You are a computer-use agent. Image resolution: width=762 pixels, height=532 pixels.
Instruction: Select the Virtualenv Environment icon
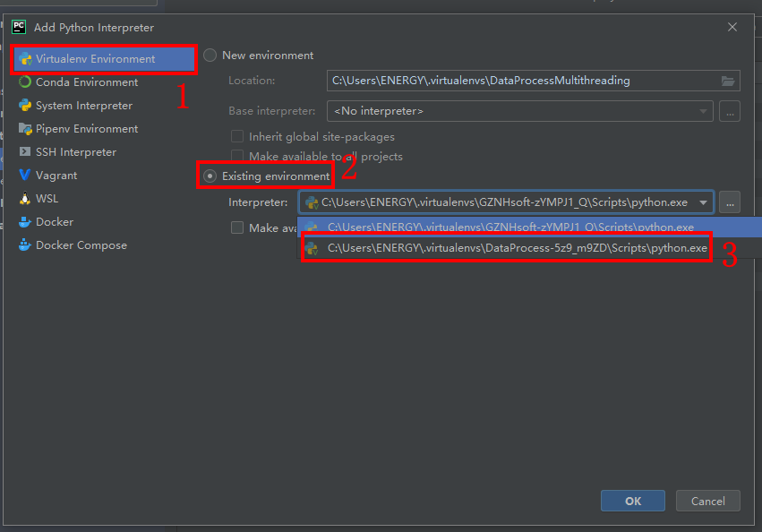click(24, 59)
